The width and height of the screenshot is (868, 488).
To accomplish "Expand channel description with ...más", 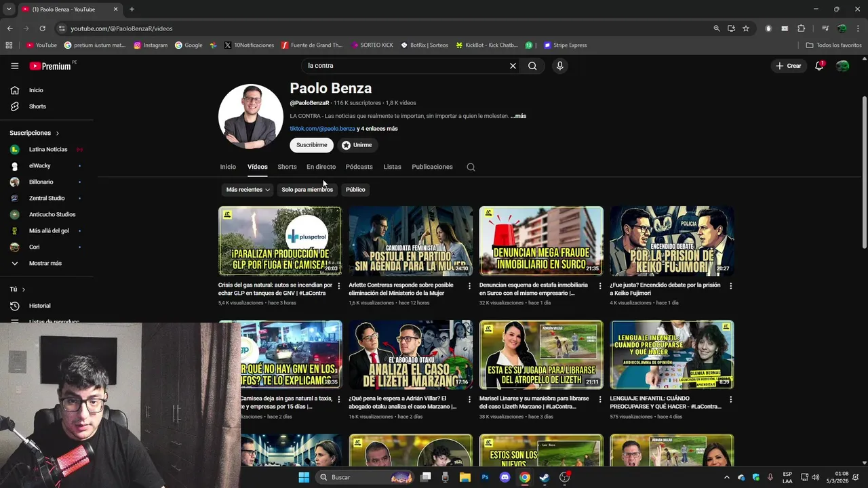I will coord(519,116).
